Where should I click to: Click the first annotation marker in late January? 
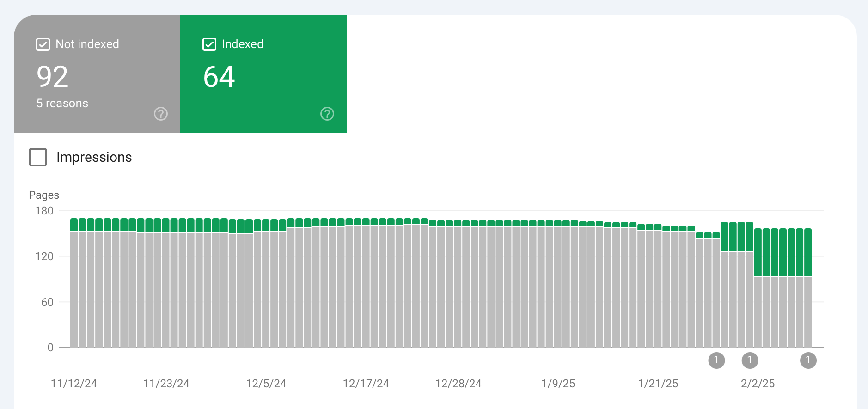tap(716, 360)
